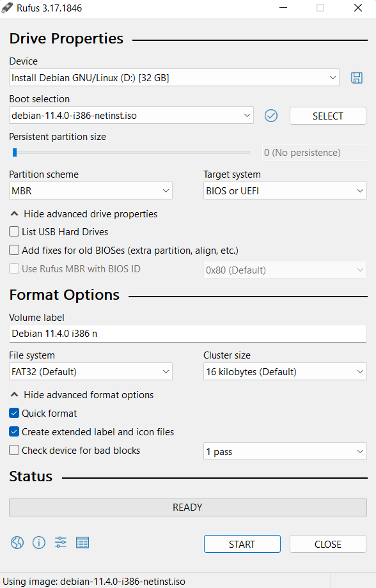Minimize the Rufus window
Image resolution: width=376 pixels, height=588 pixels.
[283, 8]
